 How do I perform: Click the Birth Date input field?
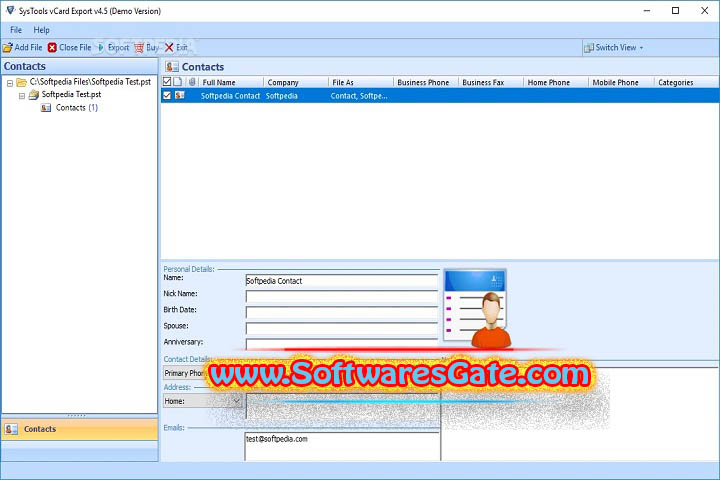click(342, 313)
